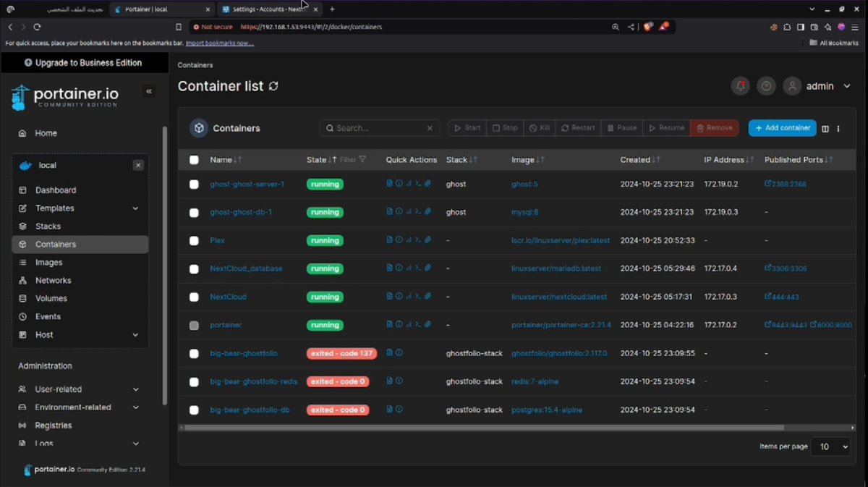Toggle browser sidebar panel icon
Viewport: 868px width, 487px height.
click(x=801, y=27)
